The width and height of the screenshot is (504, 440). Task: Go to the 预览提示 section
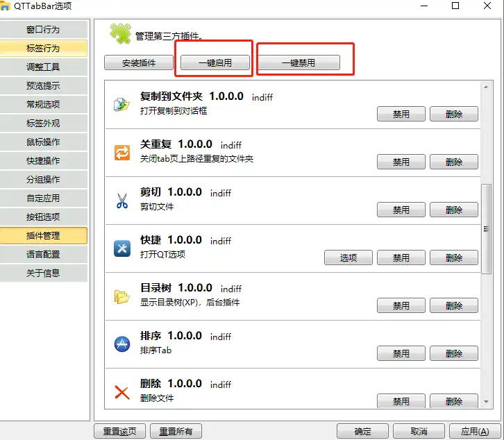point(43,85)
